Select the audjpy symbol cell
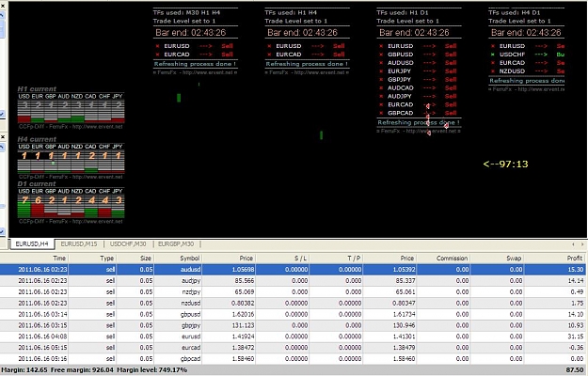This screenshot has width=588, height=376. pyautogui.click(x=191, y=280)
